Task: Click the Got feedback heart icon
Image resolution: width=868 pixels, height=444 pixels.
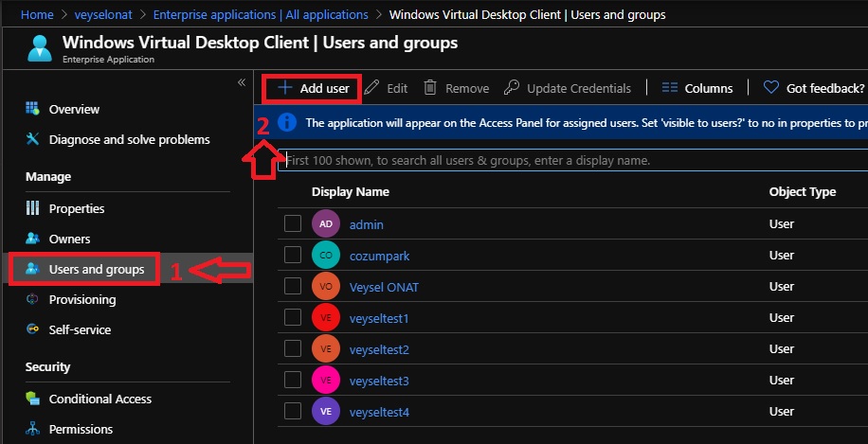Action: 771,88
